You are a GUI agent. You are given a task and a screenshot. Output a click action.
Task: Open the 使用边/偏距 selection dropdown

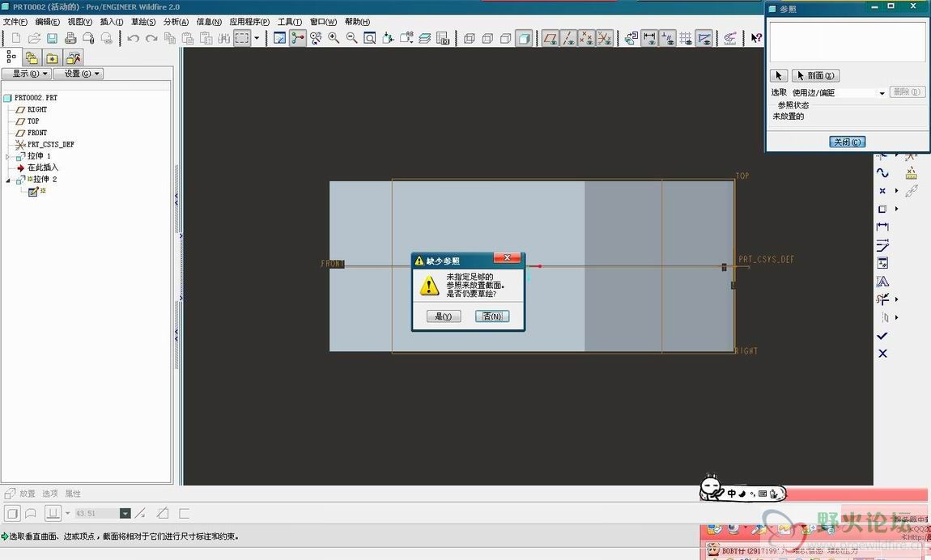[882, 93]
